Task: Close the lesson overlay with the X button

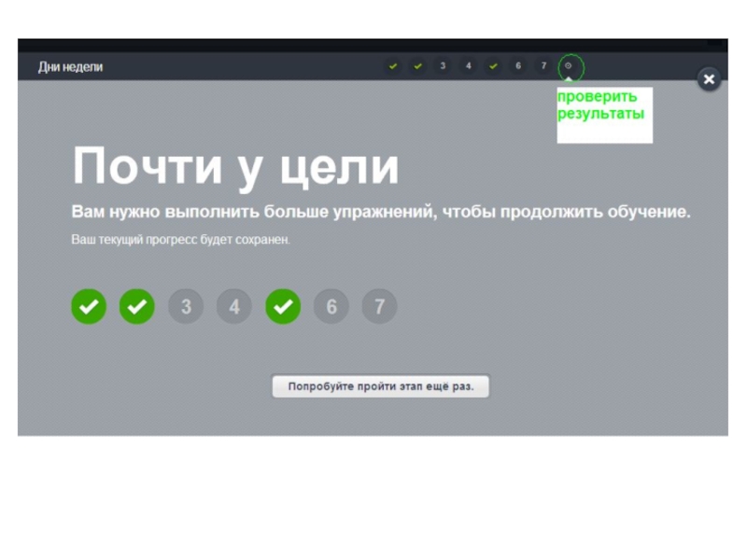Action: click(x=709, y=79)
